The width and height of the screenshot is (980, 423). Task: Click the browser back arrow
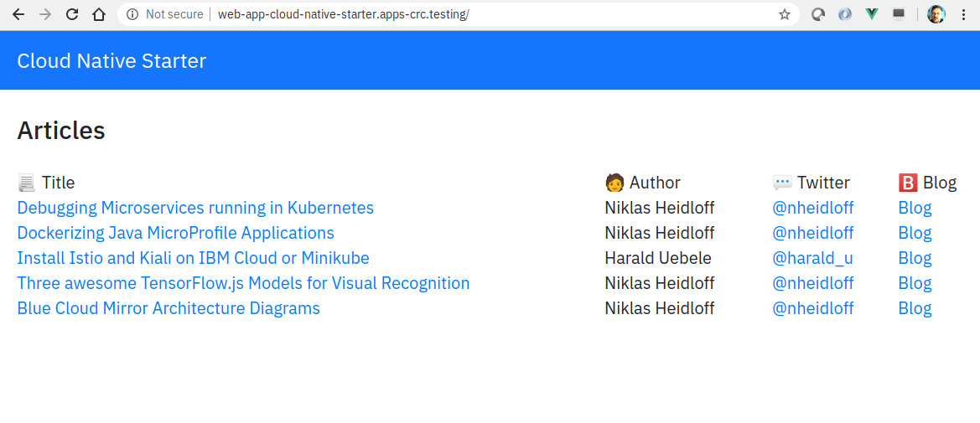pyautogui.click(x=18, y=14)
